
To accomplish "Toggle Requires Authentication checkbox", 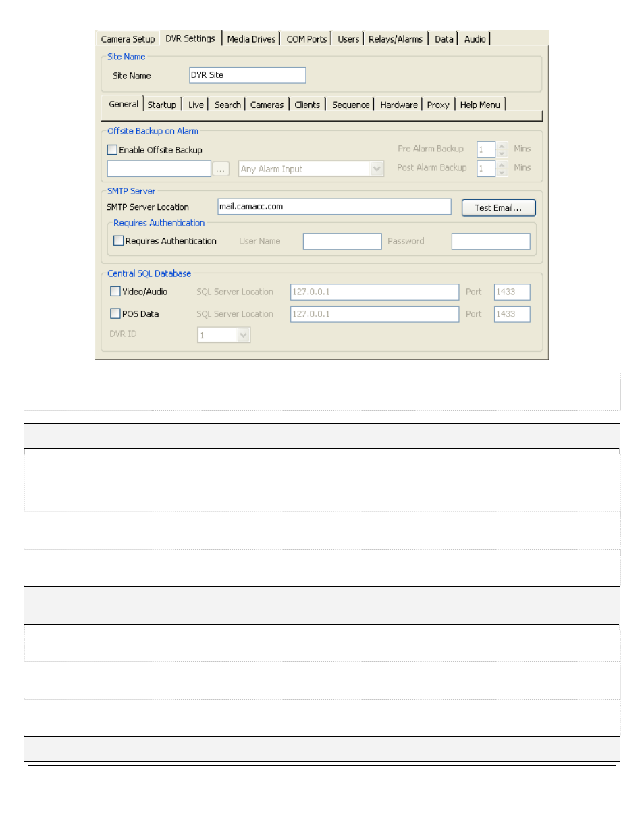I will pyautogui.click(x=118, y=240).
